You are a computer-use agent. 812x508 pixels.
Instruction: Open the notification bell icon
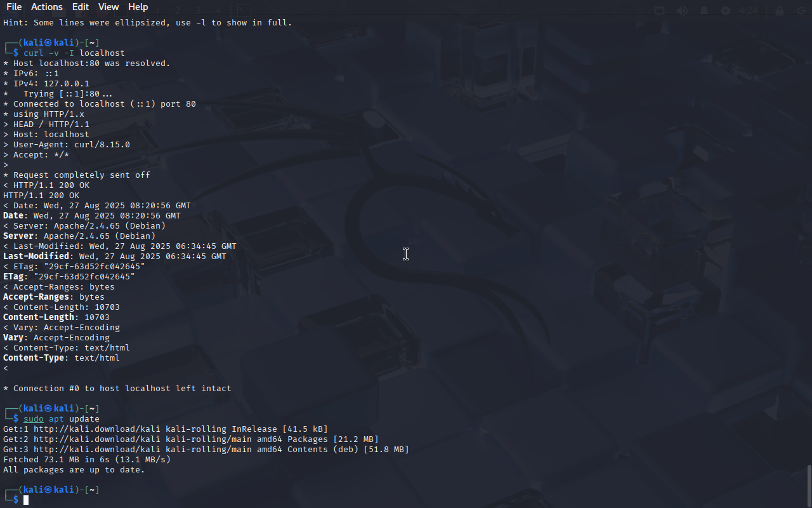click(704, 10)
